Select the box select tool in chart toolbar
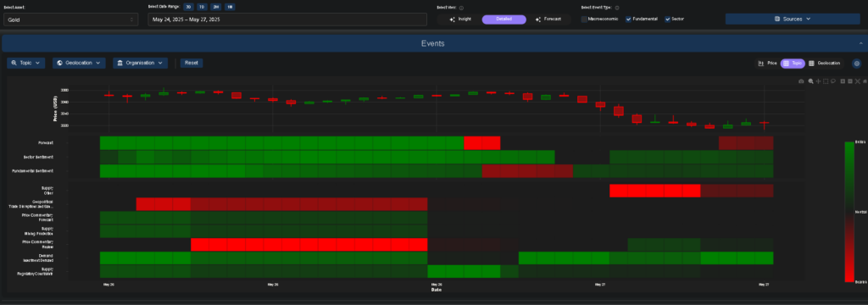 tap(826, 81)
